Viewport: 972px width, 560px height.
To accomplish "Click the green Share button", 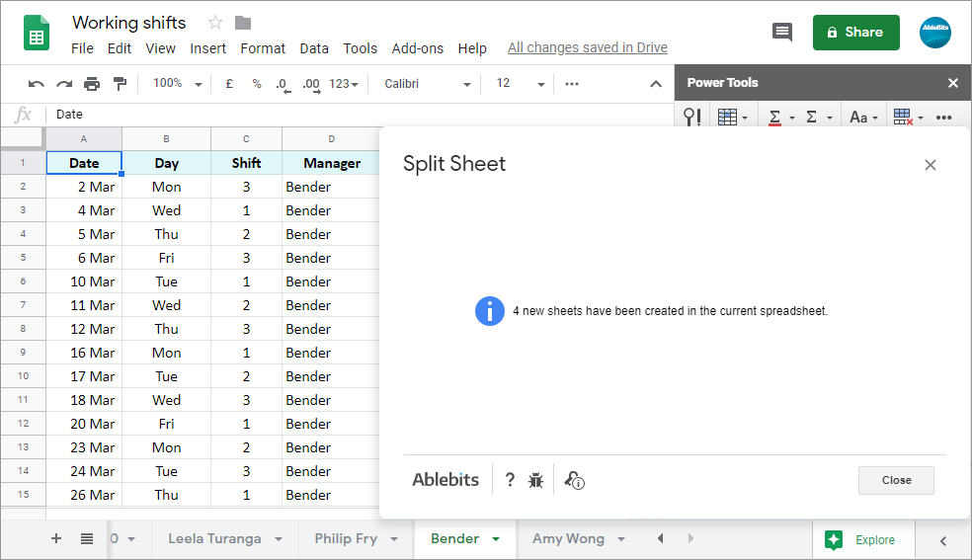I will [x=856, y=33].
